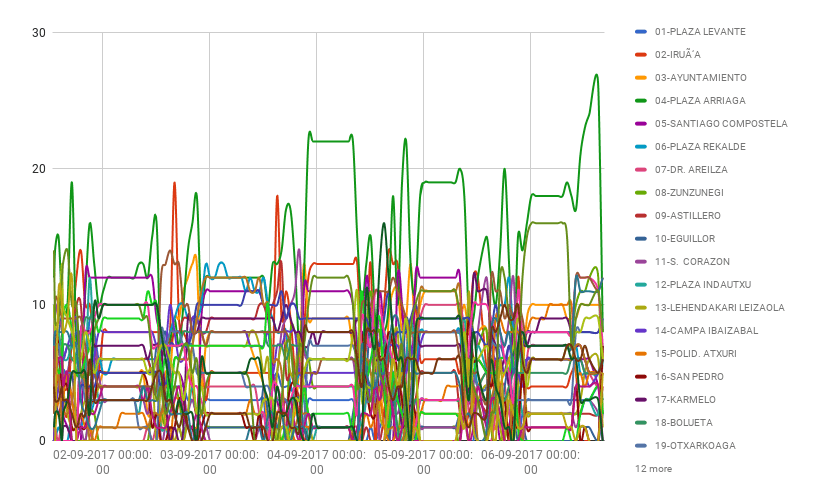
Task: Choose the 08-ZUNZUNEGI legend entry
Action: coord(689,193)
